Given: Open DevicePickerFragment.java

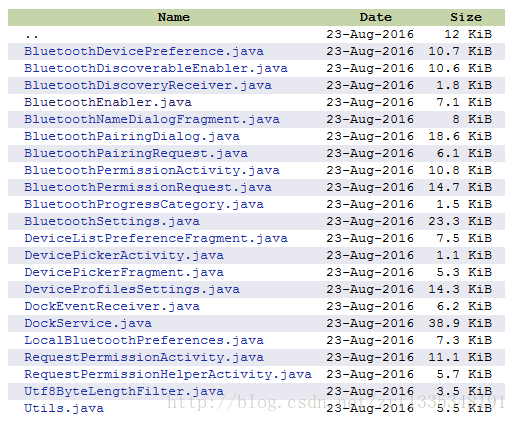Looking at the screenshot, I should tap(124, 272).
